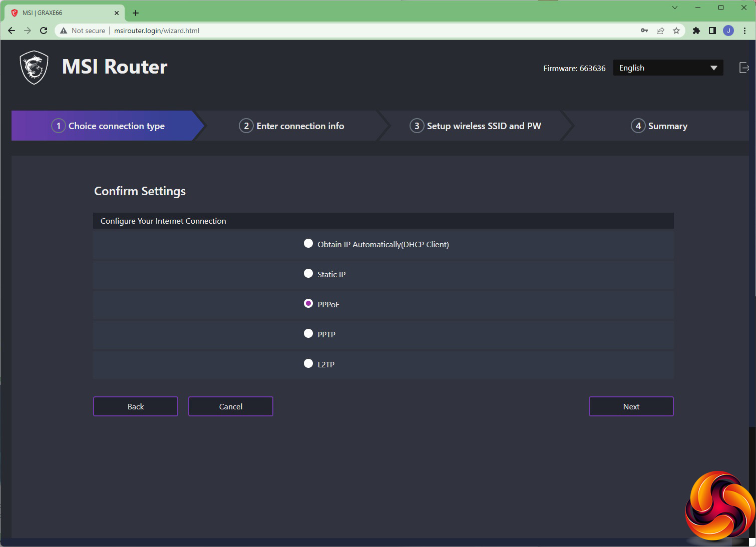Click the address bar URL msirouter.login/wizard.html
This screenshot has height=547, width=756.
157,31
